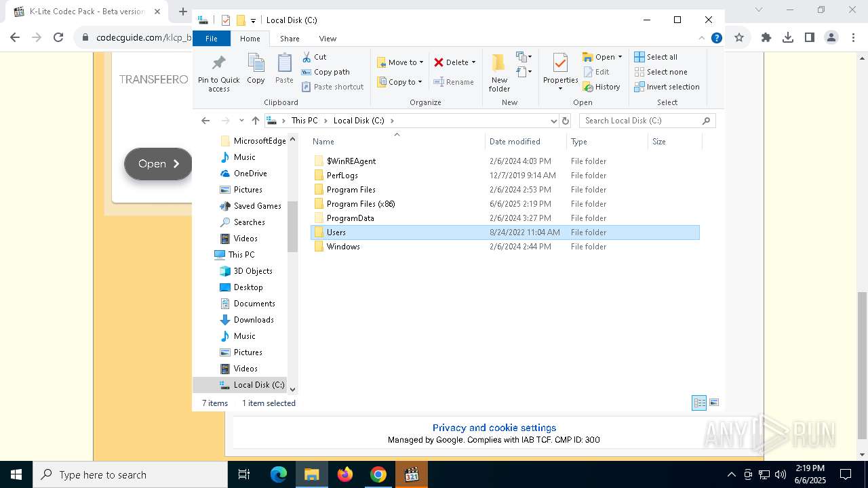
Task: Click the red Delete icon
Action: click(439, 62)
